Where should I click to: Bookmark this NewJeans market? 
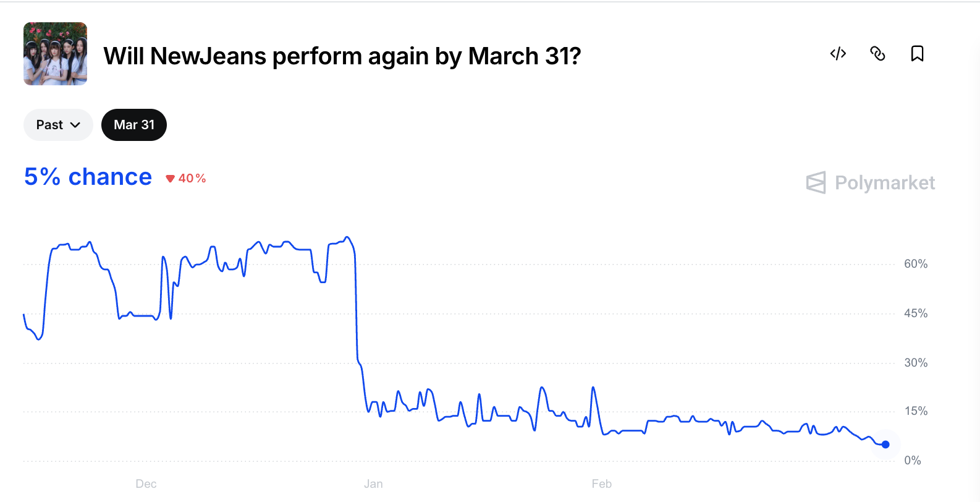[917, 54]
